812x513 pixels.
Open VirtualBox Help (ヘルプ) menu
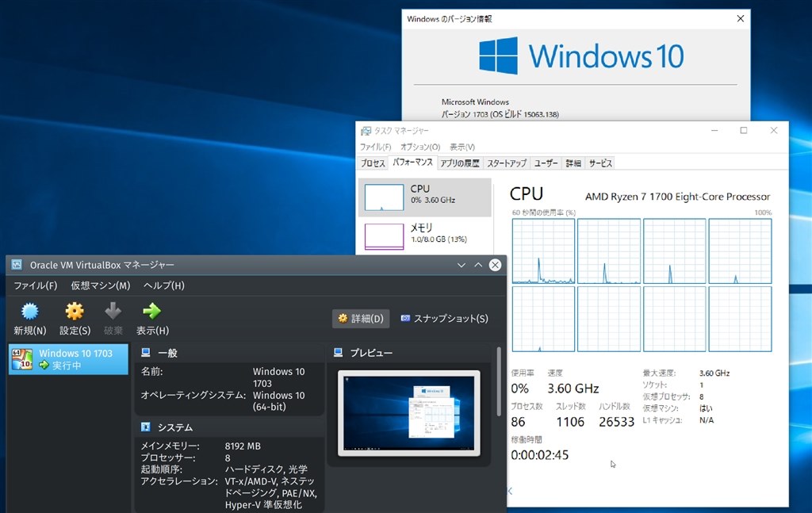point(163,285)
